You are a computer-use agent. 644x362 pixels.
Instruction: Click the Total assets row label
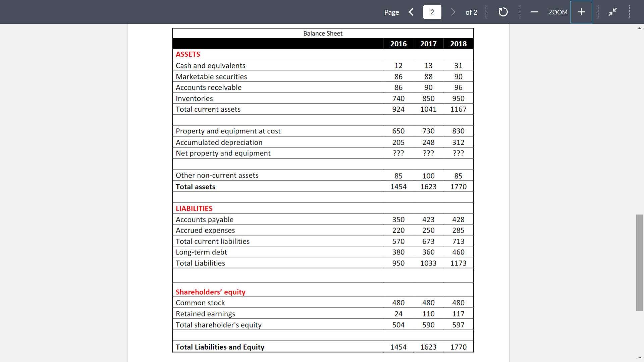pos(195,187)
